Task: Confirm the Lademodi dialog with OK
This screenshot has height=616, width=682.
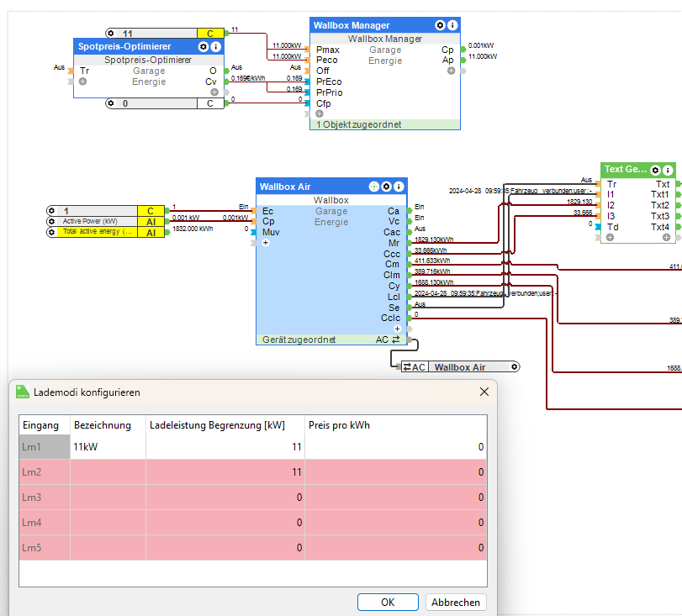Action: (x=388, y=602)
